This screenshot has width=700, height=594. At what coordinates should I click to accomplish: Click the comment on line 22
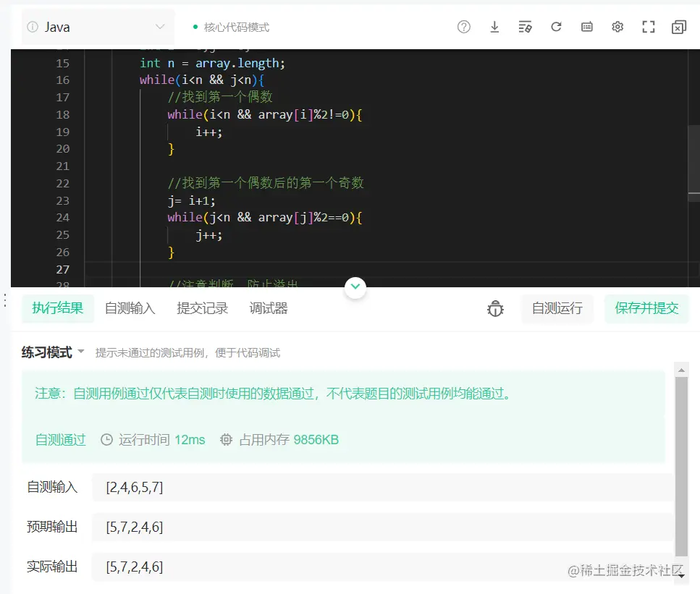point(266,183)
